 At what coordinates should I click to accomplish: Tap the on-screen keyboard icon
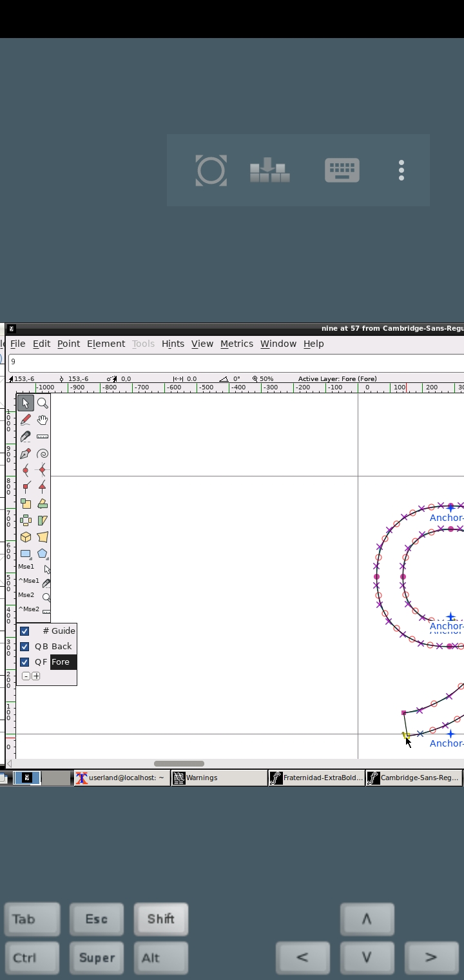click(x=342, y=170)
